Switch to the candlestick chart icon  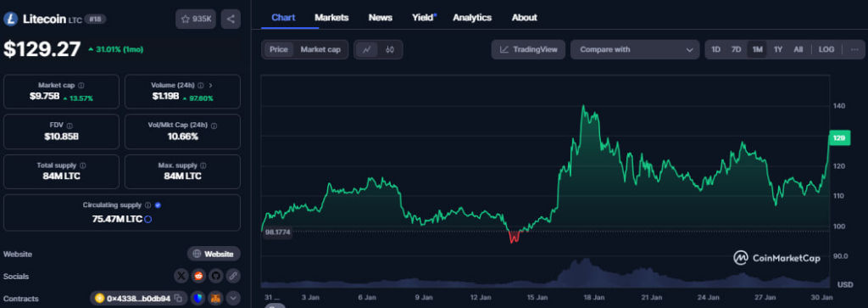(390, 49)
